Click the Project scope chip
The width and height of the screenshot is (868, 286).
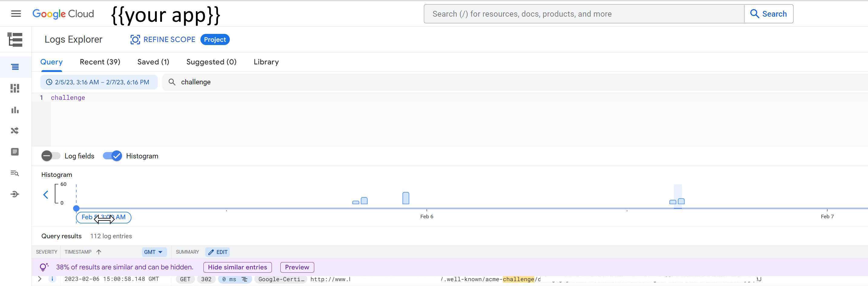coord(215,39)
